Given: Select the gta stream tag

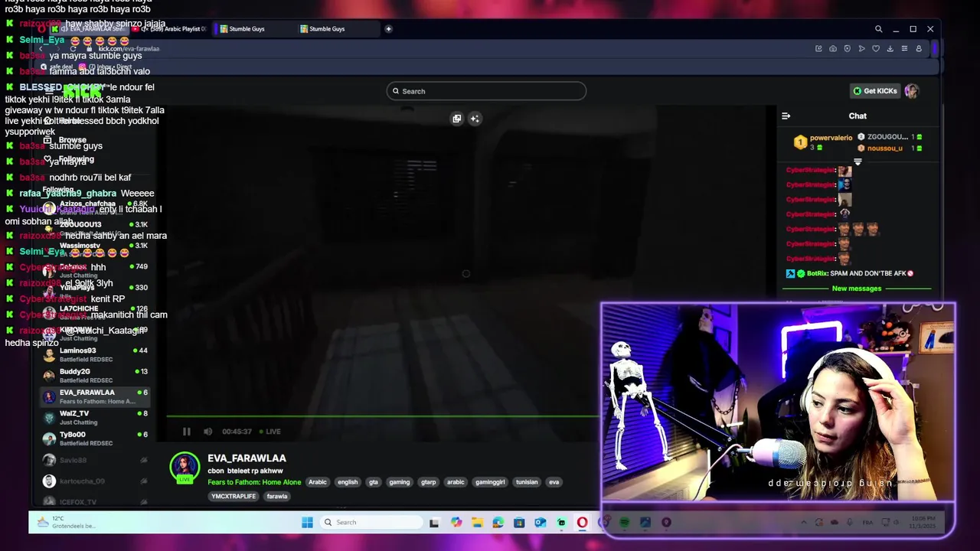Looking at the screenshot, I should point(374,482).
